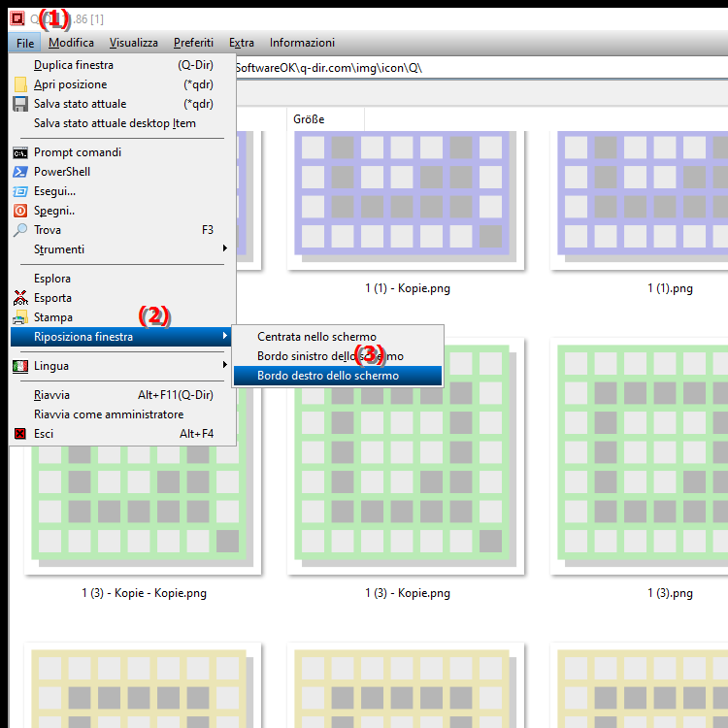Click the red X icon beside Esci

click(x=20, y=434)
